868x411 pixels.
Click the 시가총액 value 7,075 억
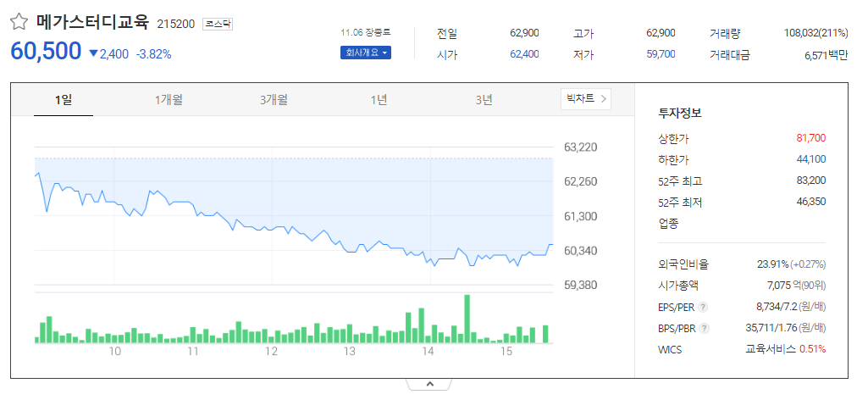point(782,286)
